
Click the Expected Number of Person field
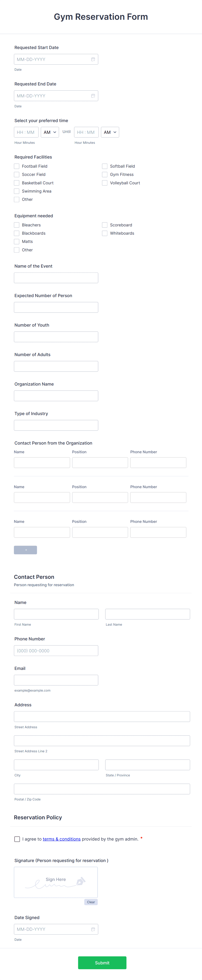(56, 307)
